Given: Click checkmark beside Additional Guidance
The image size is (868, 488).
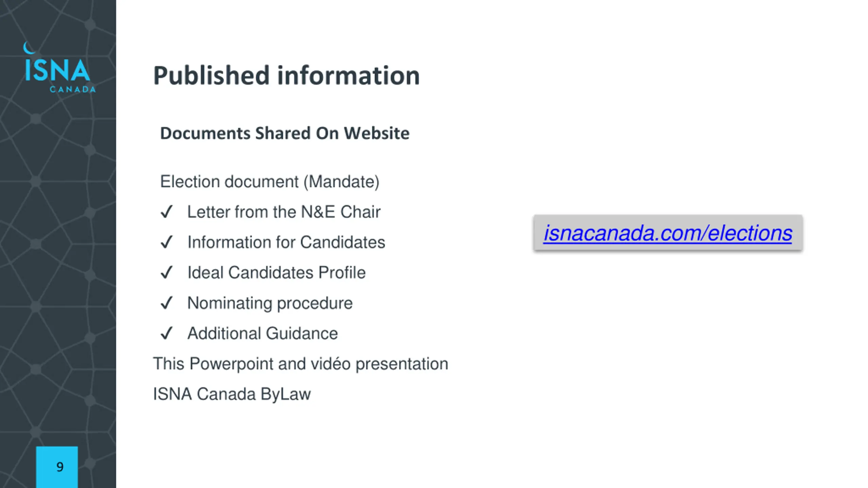Looking at the screenshot, I should pyautogui.click(x=166, y=333).
